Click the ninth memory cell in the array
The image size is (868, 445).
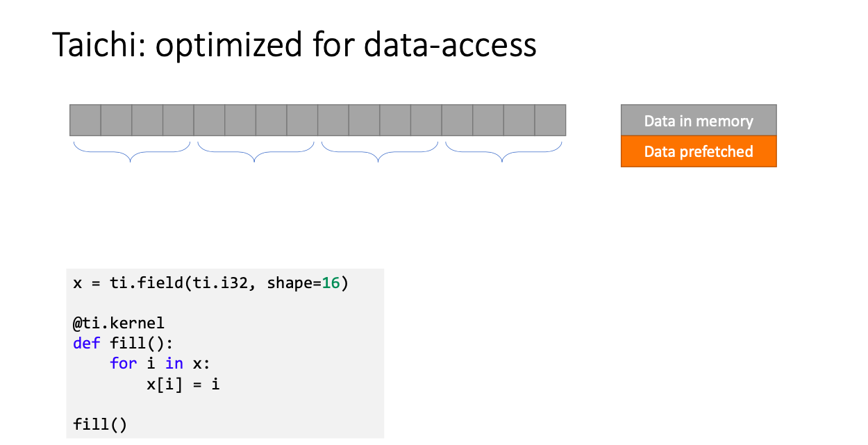pos(333,120)
